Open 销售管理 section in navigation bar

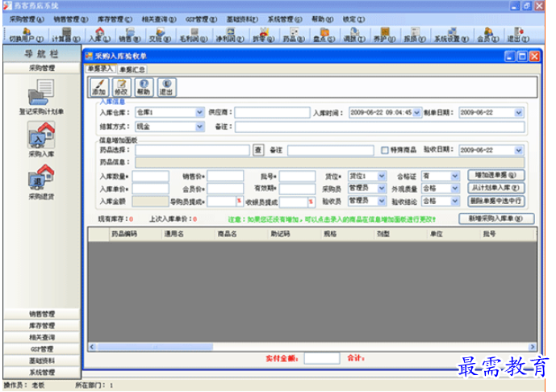click(x=42, y=314)
